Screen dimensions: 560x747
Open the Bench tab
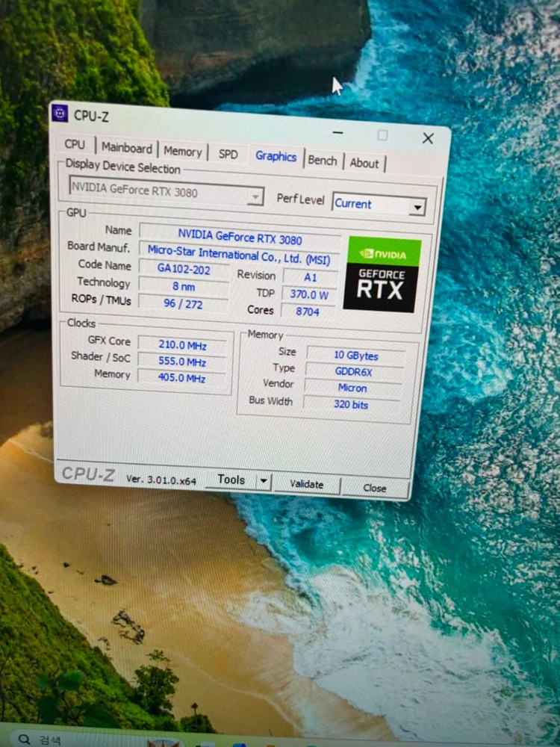click(323, 161)
